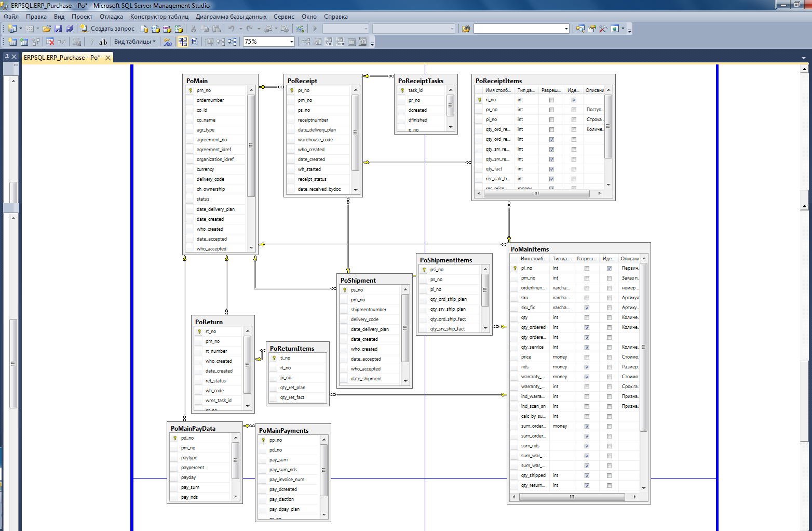The image size is (812, 531).
Task: Click the Создать запрос button
Action: [107, 29]
